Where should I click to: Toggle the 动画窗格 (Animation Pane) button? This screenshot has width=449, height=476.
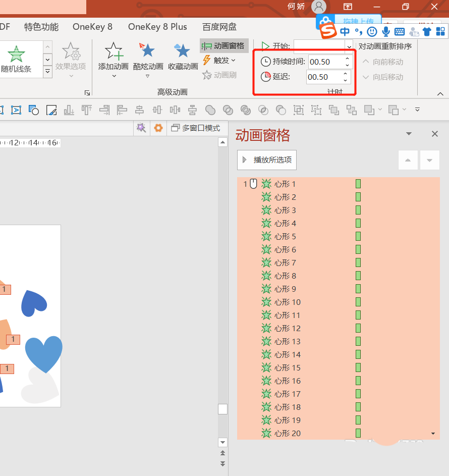coord(224,45)
